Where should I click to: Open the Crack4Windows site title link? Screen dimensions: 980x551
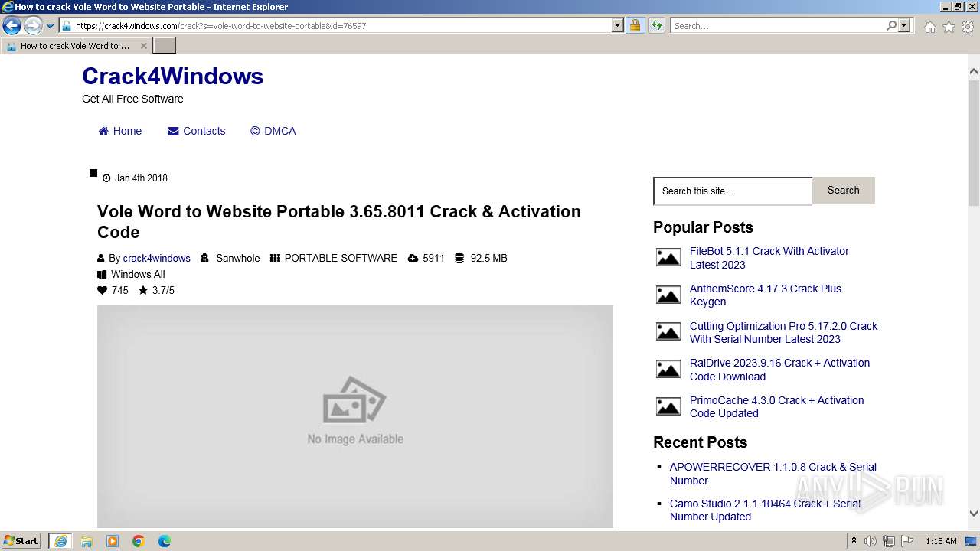point(172,77)
